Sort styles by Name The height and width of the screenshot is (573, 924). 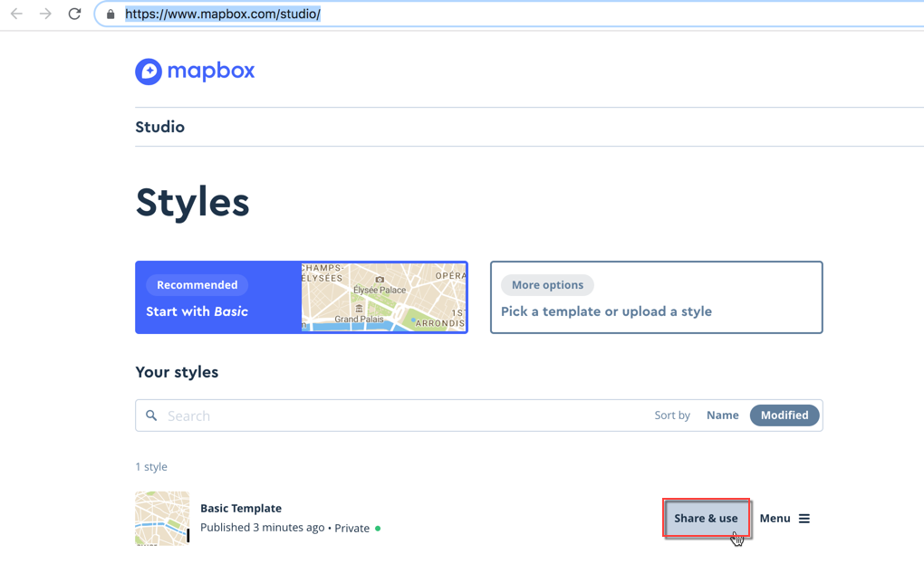pyautogui.click(x=723, y=415)
